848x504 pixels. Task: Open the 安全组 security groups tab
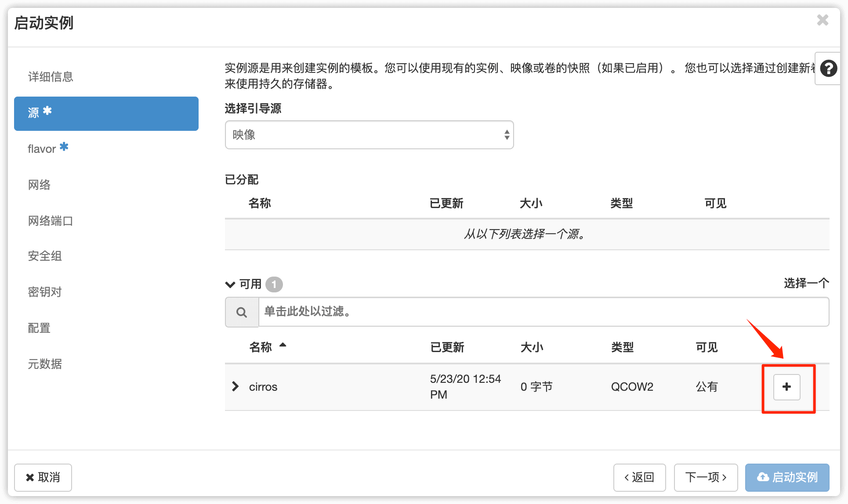[x=45, y=256]
